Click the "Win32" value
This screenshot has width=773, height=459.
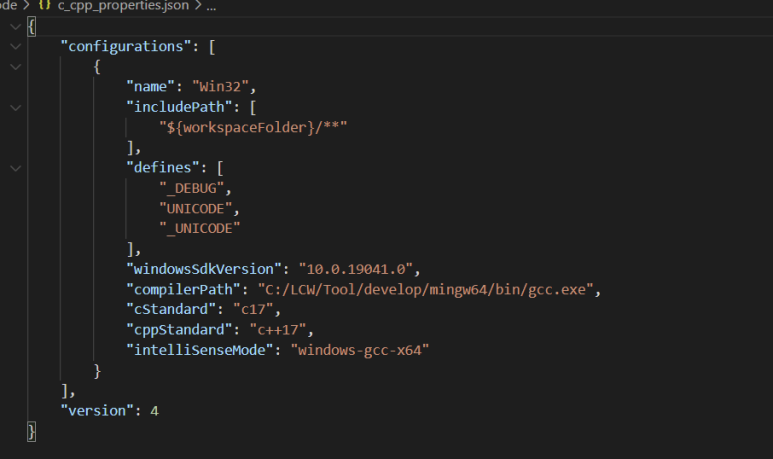point(220,87)
